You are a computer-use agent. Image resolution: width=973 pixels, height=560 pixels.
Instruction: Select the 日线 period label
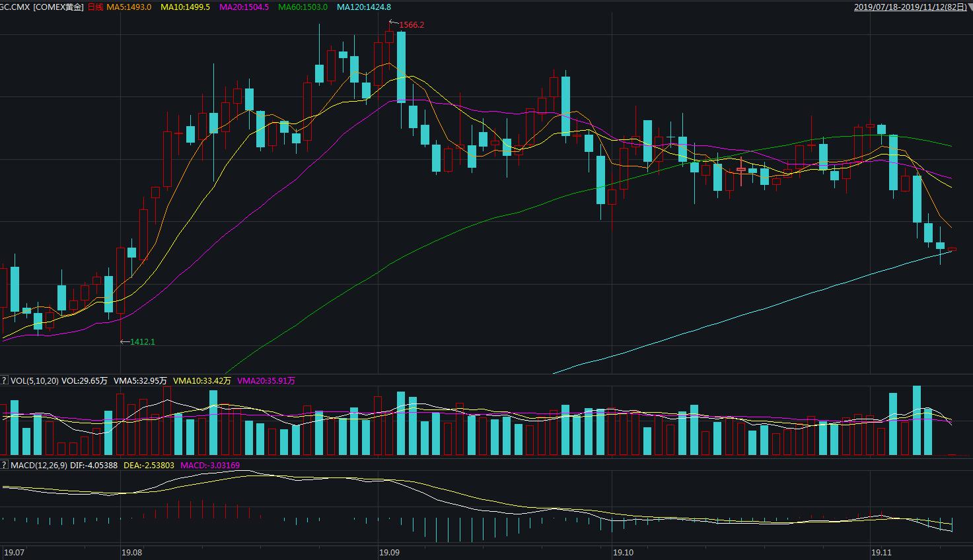95,7
